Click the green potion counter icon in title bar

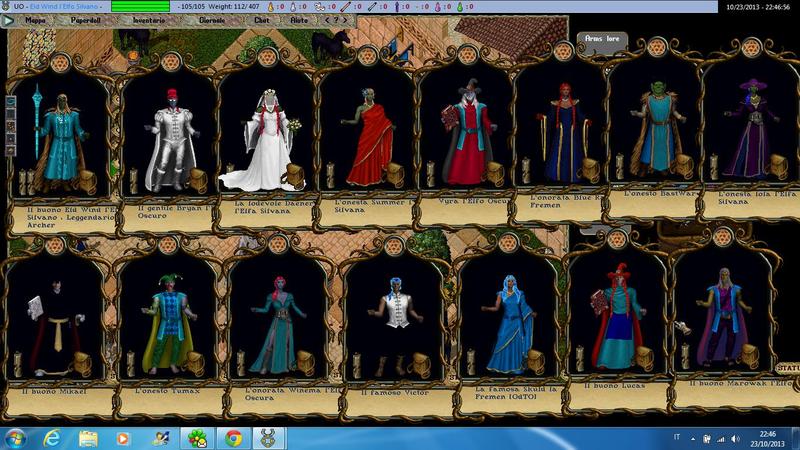(x=460, y=7)
